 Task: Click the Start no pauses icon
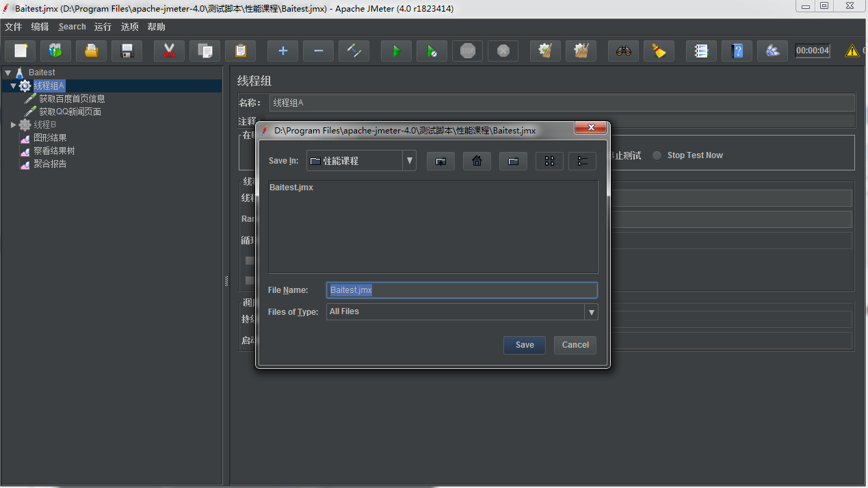(432, 51)
